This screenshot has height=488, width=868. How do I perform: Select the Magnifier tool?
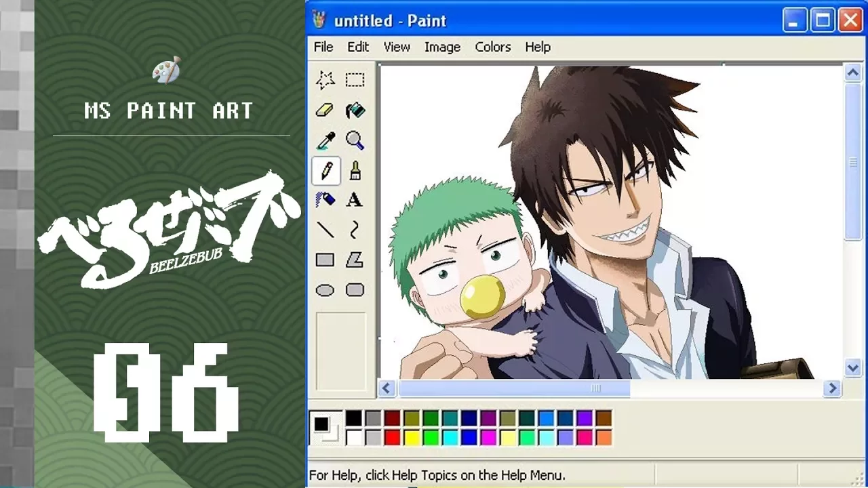click(x=355, y=141)
